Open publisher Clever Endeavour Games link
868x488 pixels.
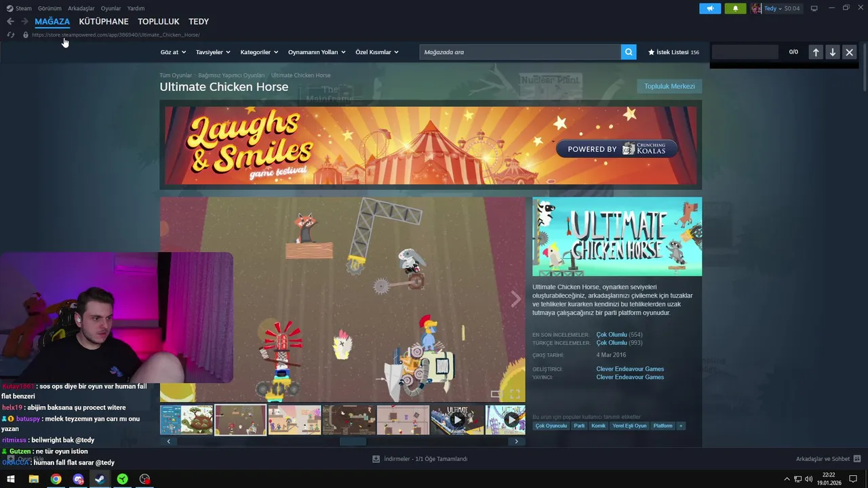630,377
